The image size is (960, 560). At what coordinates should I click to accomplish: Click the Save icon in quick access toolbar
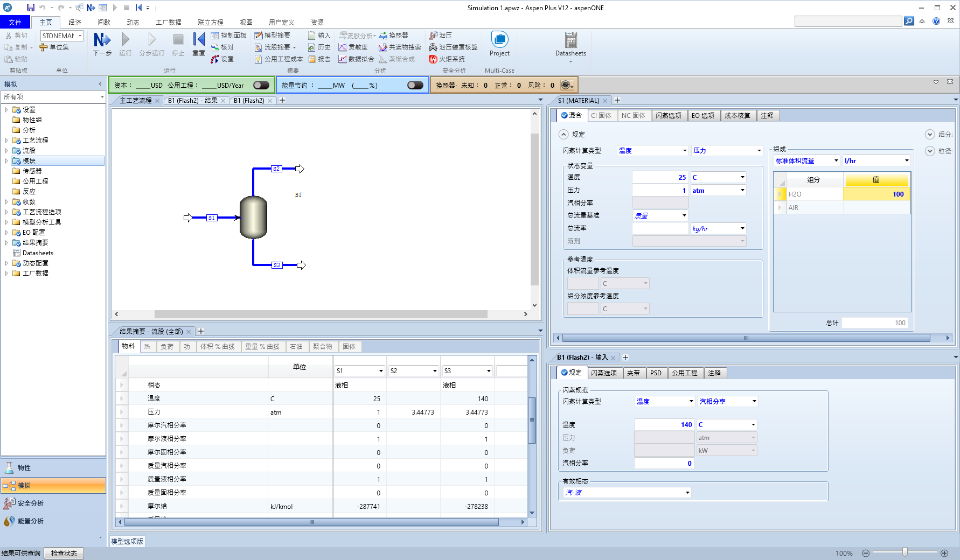(30, 8)
